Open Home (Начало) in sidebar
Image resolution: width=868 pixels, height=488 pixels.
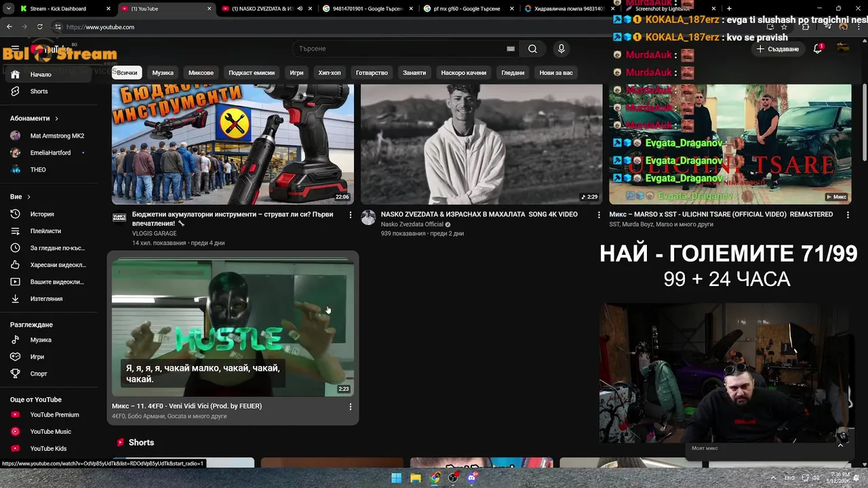click(49, 75)
